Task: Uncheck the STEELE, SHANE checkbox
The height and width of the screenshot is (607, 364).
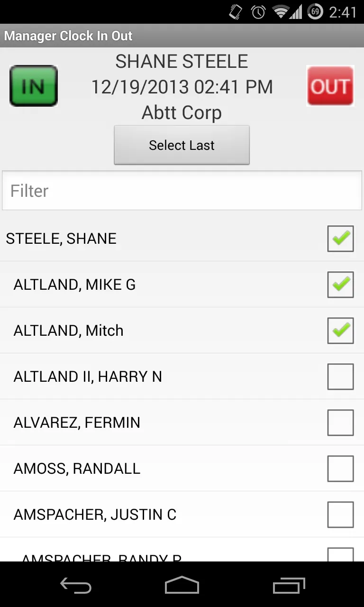Action: pos(340,239)
